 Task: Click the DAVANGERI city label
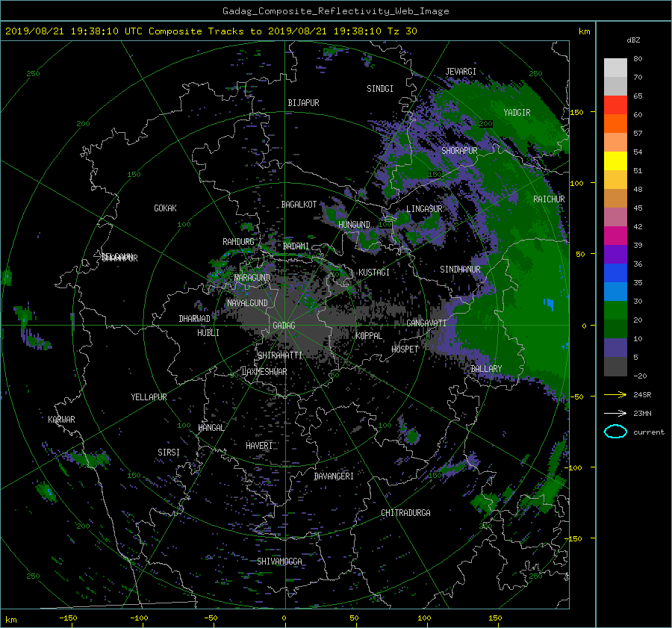click(334, 476)
